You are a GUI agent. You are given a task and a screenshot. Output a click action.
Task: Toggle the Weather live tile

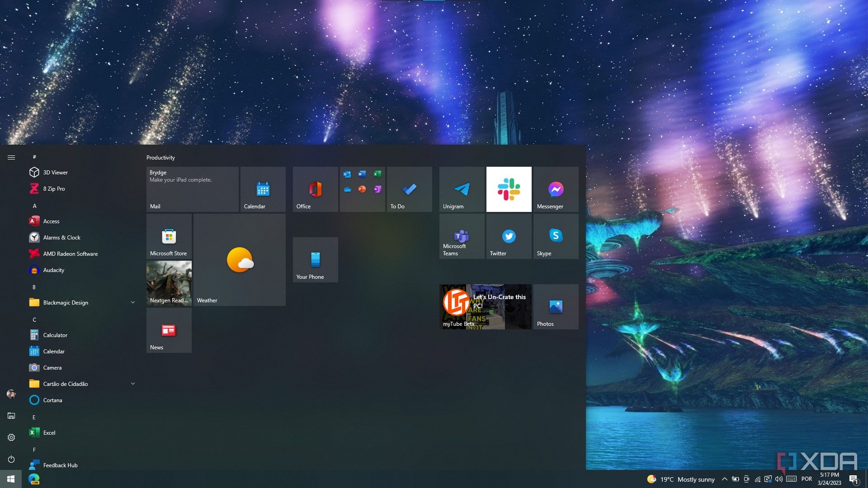click(x=239, y=260)
